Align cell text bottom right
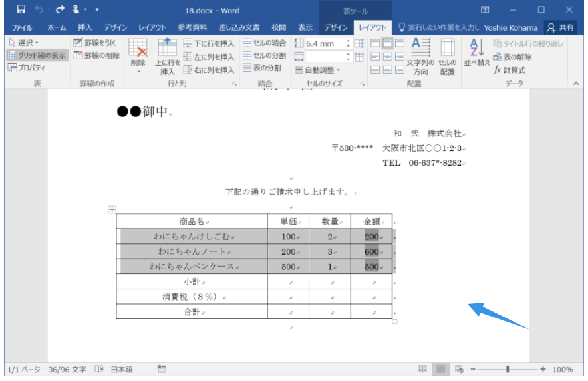Image resolution: width=588 pixels, height=381 pixels. tap(400, 70)
